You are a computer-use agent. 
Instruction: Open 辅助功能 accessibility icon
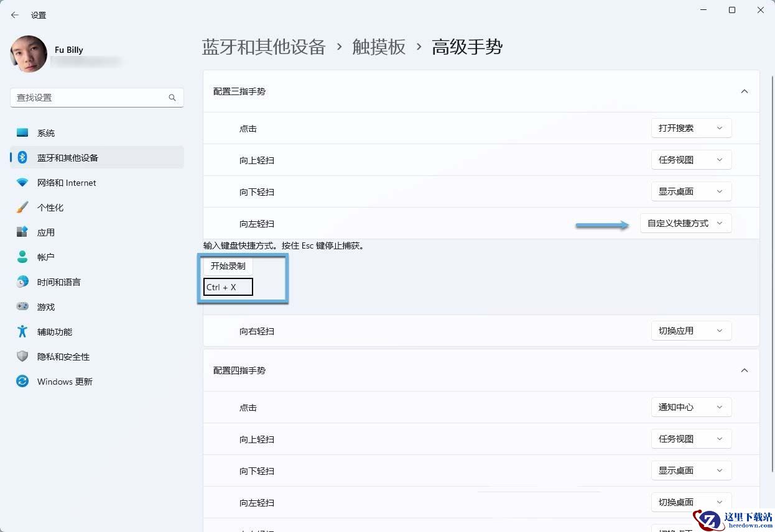(22, 331)
